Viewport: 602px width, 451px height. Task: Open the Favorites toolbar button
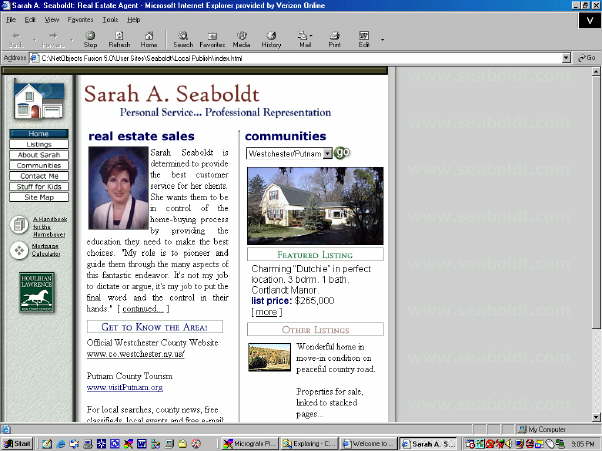(x=212, y=40)
